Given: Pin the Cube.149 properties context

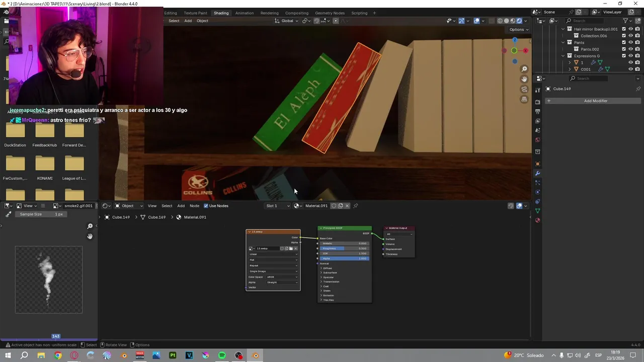Looking at the screenshot, I should click(x=638, y=89).
